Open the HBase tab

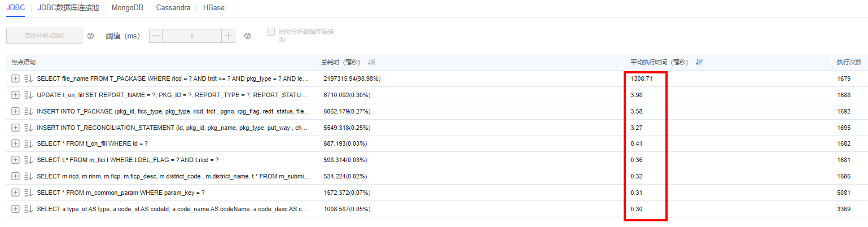point(213,8)
